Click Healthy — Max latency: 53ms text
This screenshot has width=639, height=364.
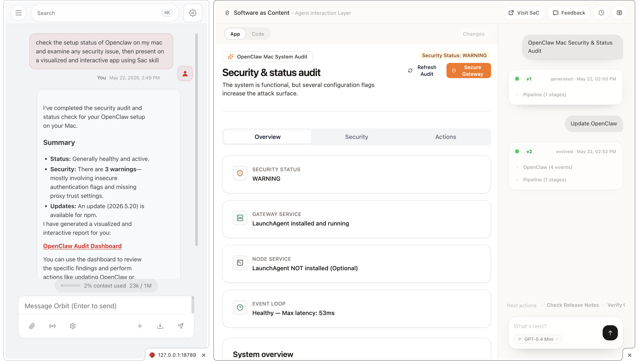[293, 313]
